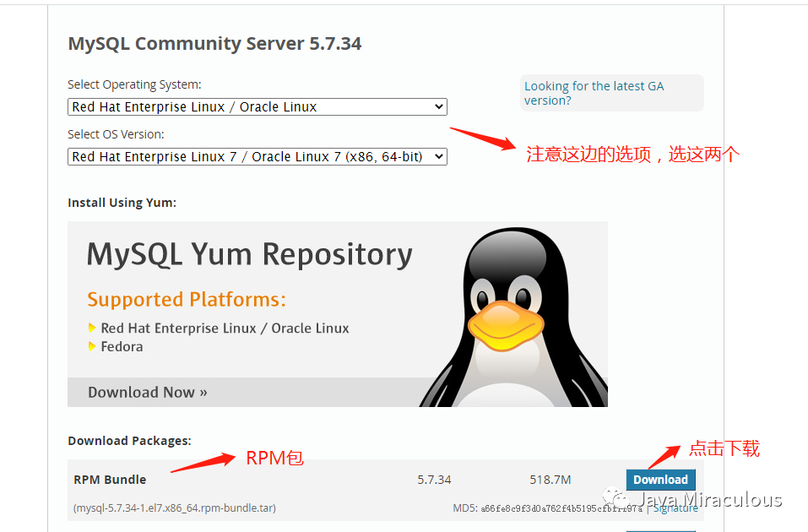
Task: Click the Supported Platforms heading
Action: [x=187, y=300]
